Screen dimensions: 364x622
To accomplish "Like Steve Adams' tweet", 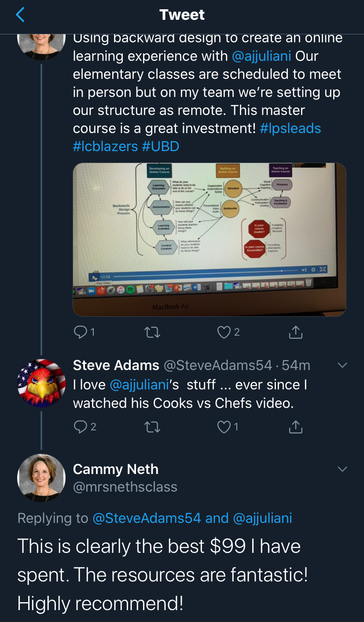I will pyautogui.click(x=224, y=426).
